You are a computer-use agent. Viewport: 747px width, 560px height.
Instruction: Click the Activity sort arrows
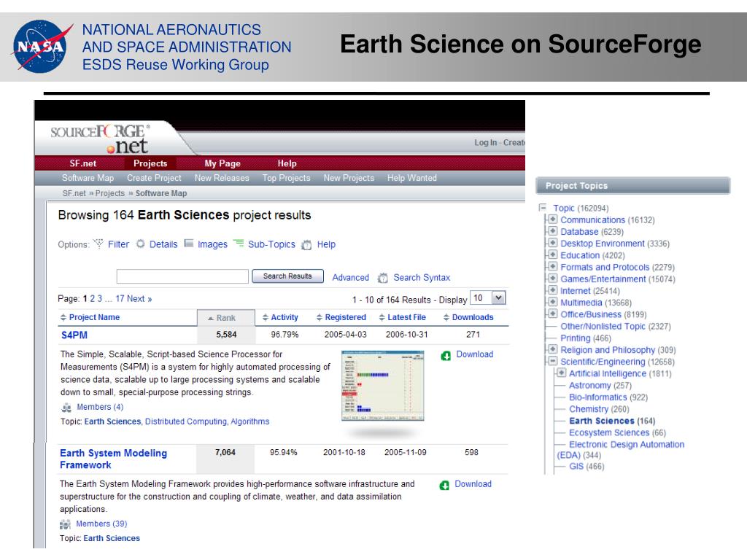266,318
